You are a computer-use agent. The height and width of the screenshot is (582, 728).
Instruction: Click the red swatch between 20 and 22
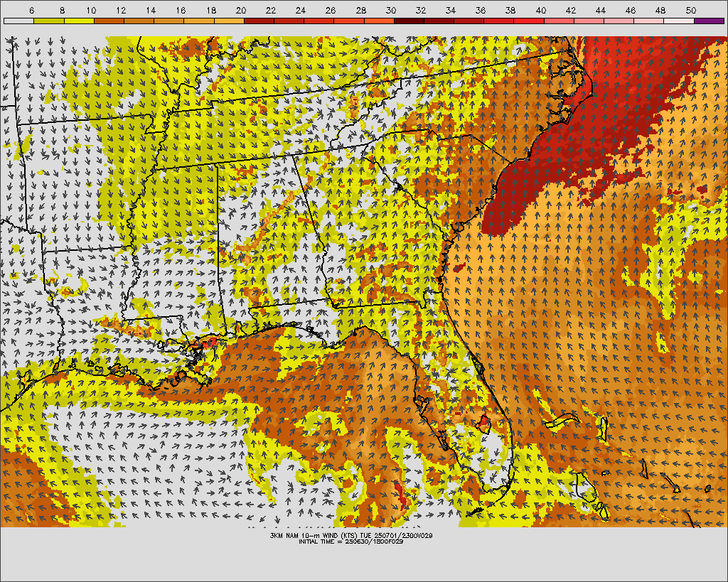(x=259, y=21)
